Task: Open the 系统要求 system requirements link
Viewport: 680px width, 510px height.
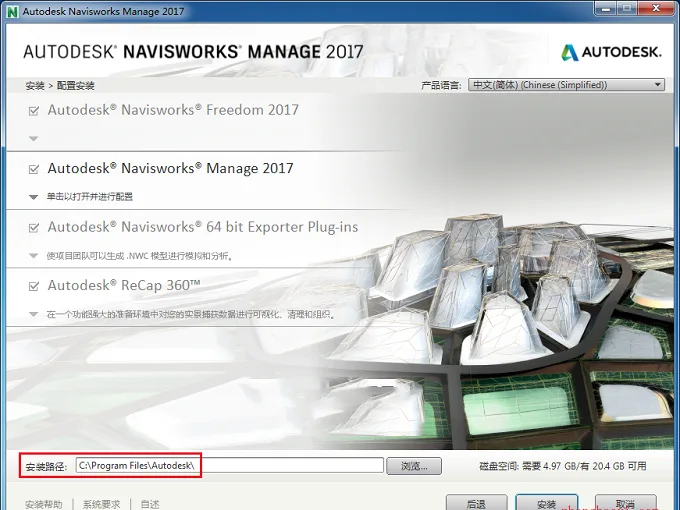Action: click(x=101, y=504)
